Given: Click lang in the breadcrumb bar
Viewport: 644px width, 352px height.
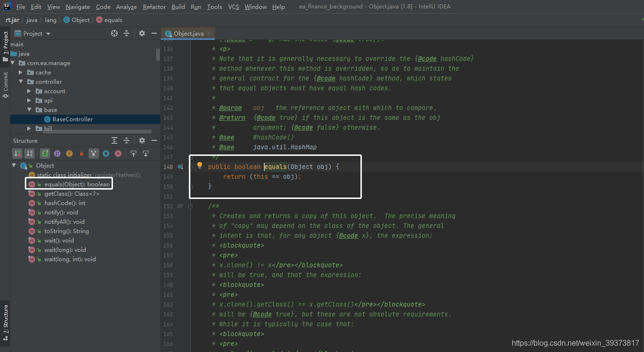Looking at the screenshot, I should [x=51, y=20].
